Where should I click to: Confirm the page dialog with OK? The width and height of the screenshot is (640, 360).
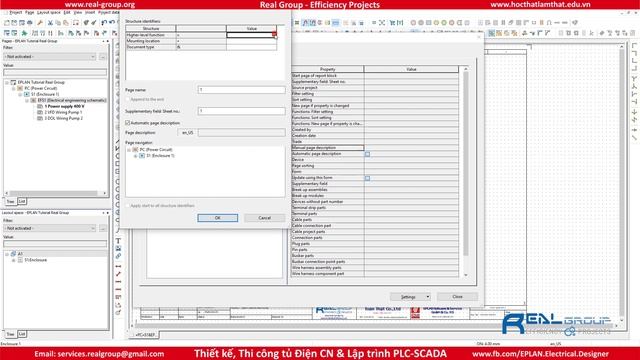click(218, 218)
